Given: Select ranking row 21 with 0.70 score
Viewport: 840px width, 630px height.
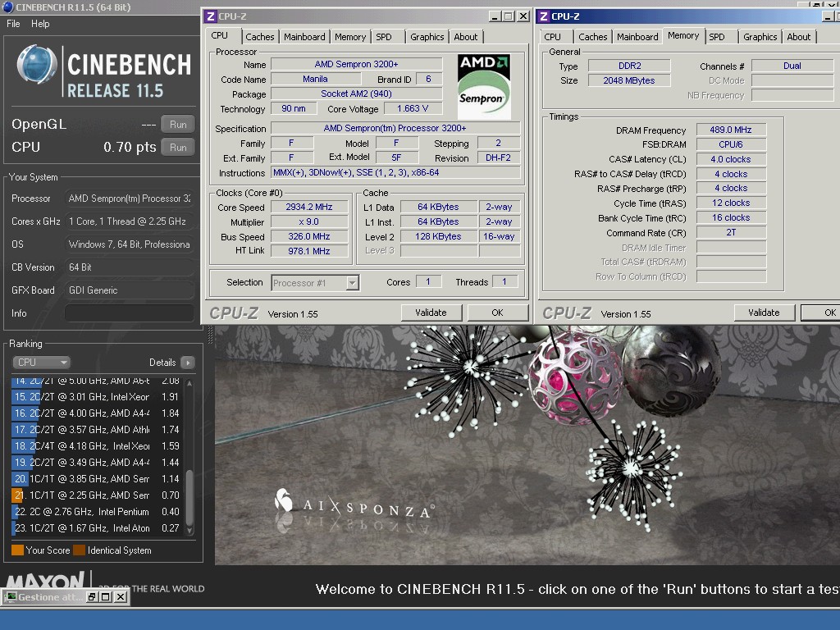Looking at the screenshot, I should point(97,495).
